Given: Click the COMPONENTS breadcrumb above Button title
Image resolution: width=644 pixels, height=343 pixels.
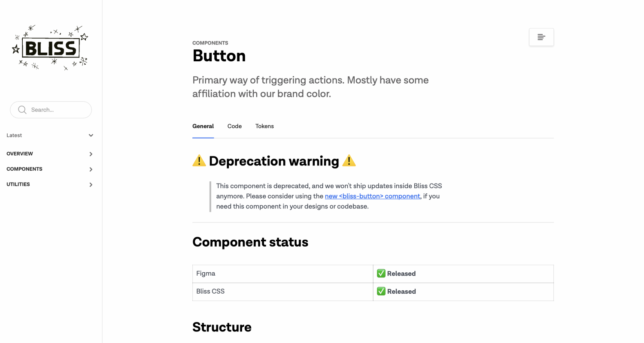Looking at the screenshot, I should pyautogui.click(x=210, y=43).
